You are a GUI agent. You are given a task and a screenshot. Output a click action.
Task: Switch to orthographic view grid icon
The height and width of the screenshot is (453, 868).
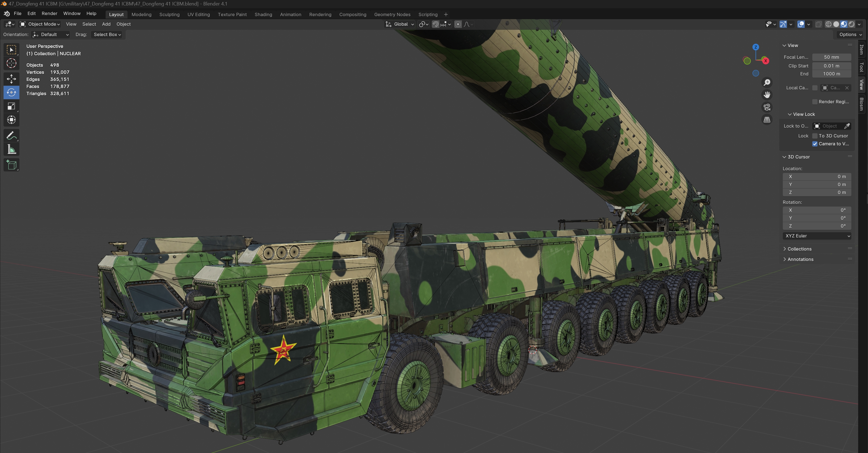[767, 120]
